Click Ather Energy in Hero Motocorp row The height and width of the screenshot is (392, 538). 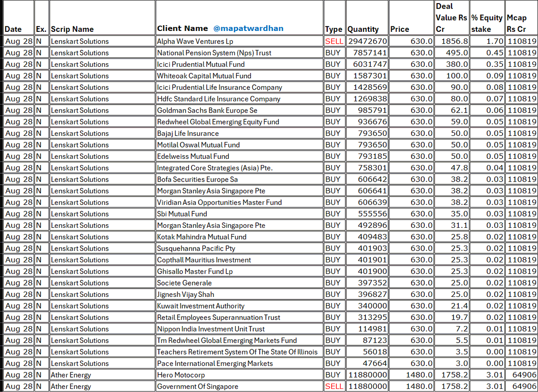pos(102,375)
